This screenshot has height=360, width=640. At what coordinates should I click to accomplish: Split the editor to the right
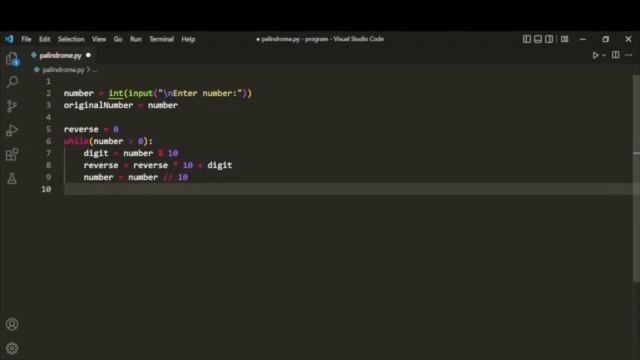(x=616, y=55)
